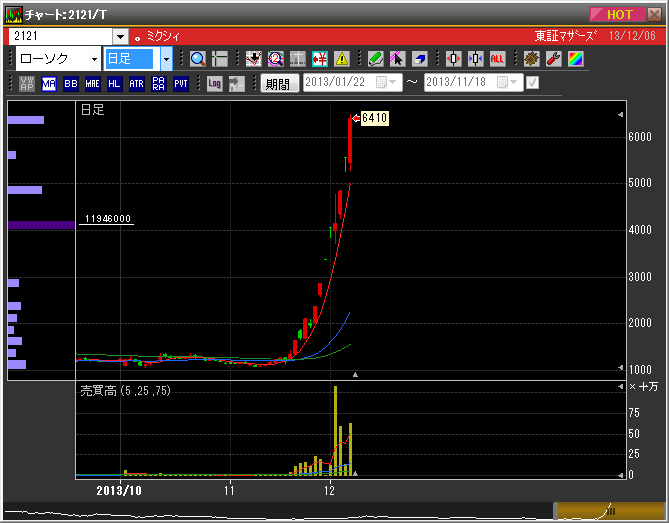Enable the BB Bollinger Bands indicator
Viewport: 669px width, 523px height.
tap(70, 84)
